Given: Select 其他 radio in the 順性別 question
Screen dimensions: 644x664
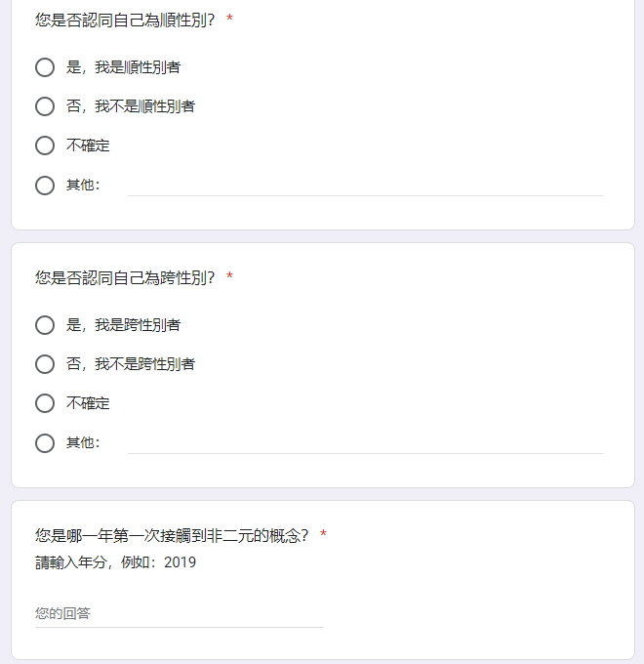Looking at the screenshot, I should (x=45, y=186).
